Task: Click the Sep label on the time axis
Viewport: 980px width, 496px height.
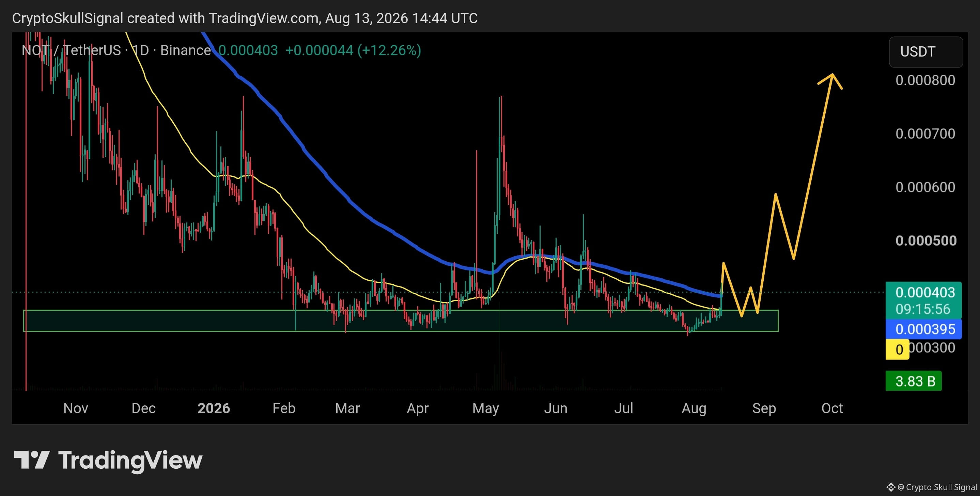Action: point(764,408)
